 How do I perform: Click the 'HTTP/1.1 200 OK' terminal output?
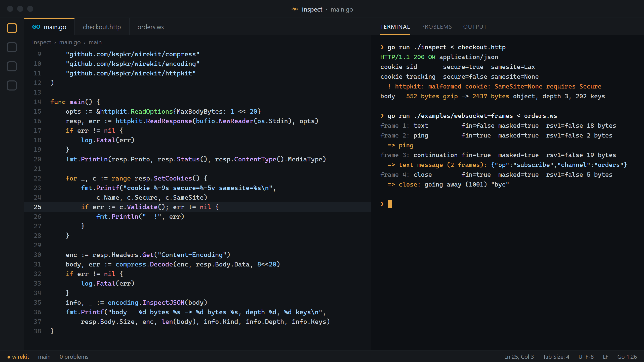408,57
